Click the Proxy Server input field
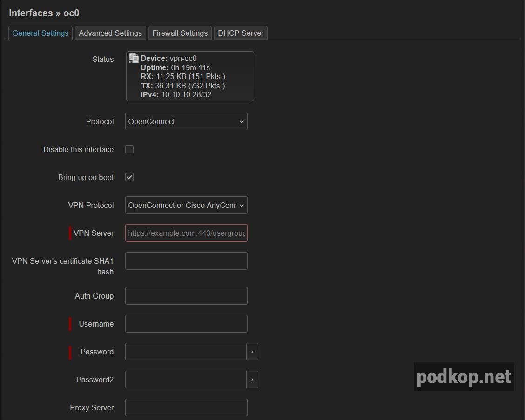Image resolution: width=525 pixels, height=420 pixels. pyautogui.click(x=186, y=407)
